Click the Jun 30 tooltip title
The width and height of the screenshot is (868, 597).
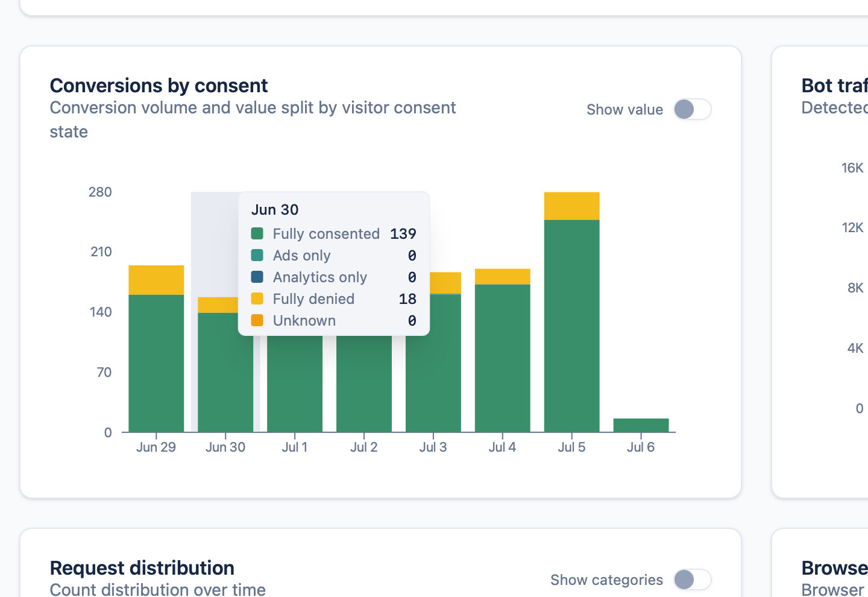pos(275,209)
